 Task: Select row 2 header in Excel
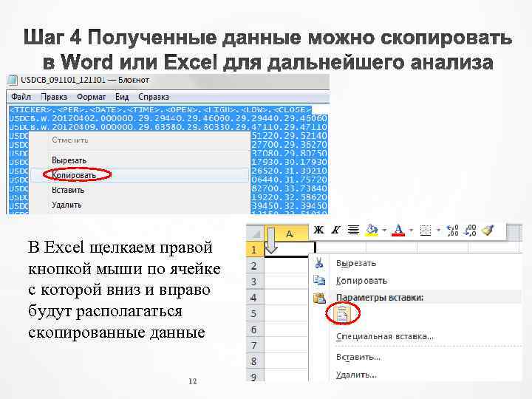click(254, 266)
